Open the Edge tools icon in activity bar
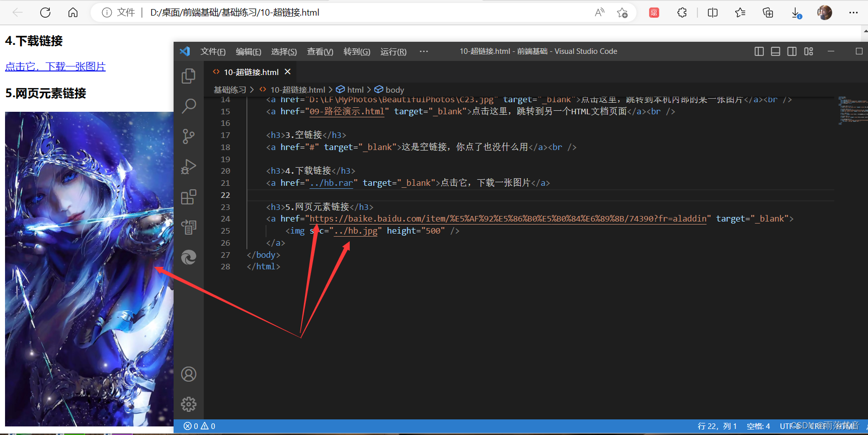Screen dimensions: 868x435 click(189, 257)
